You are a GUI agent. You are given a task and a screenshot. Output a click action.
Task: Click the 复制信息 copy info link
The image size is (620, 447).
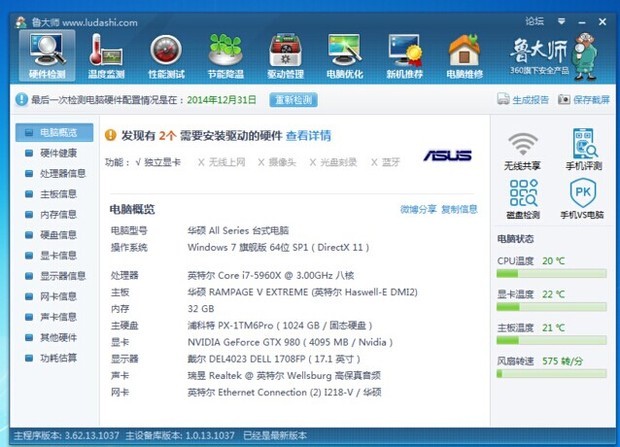point(459,209)
